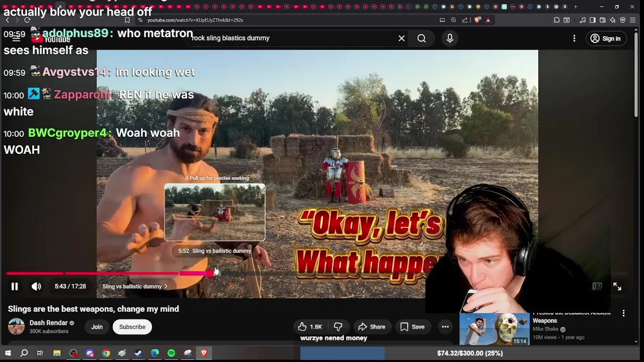
Task: Open Spotify from the taskbar
Action: (x=171, y=353)
